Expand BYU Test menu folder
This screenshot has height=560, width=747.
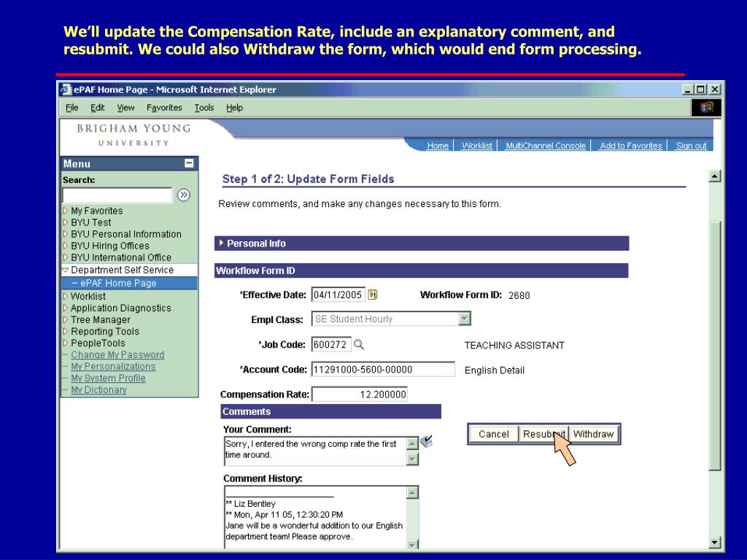point(65,222)
